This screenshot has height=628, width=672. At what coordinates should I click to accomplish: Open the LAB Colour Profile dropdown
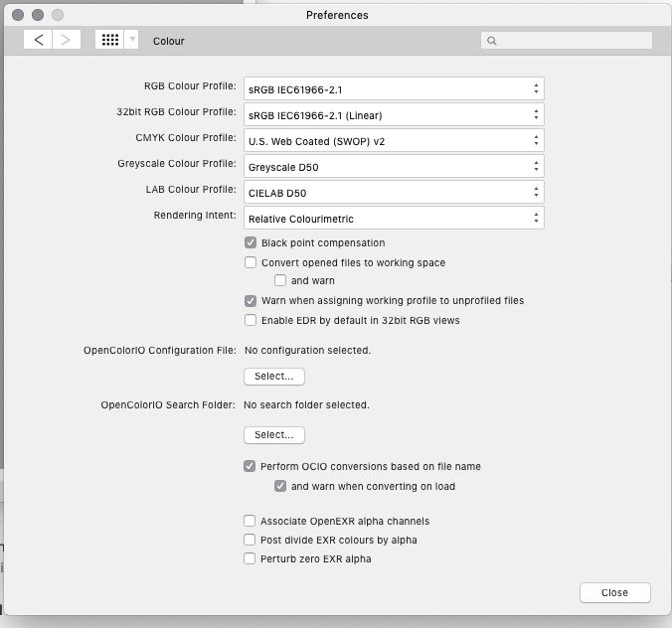(x=394, y=193)
